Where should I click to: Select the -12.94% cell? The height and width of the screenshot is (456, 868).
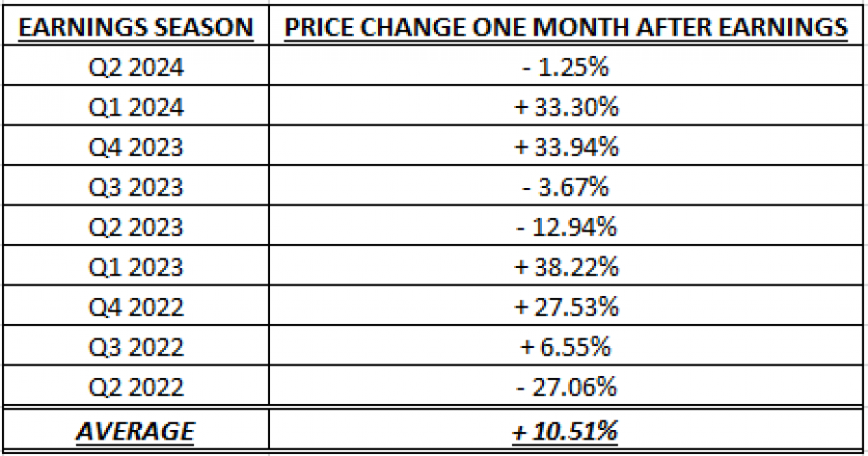click(x=566, y=228)
